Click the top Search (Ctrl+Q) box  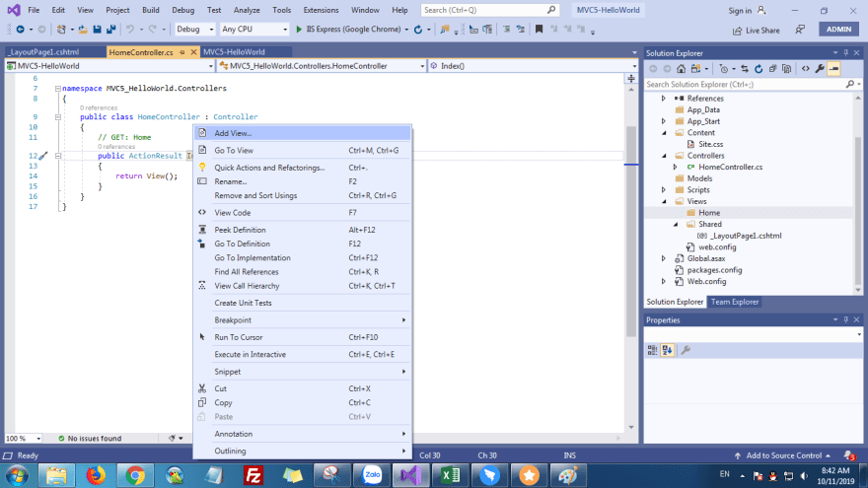coord(489,10)
